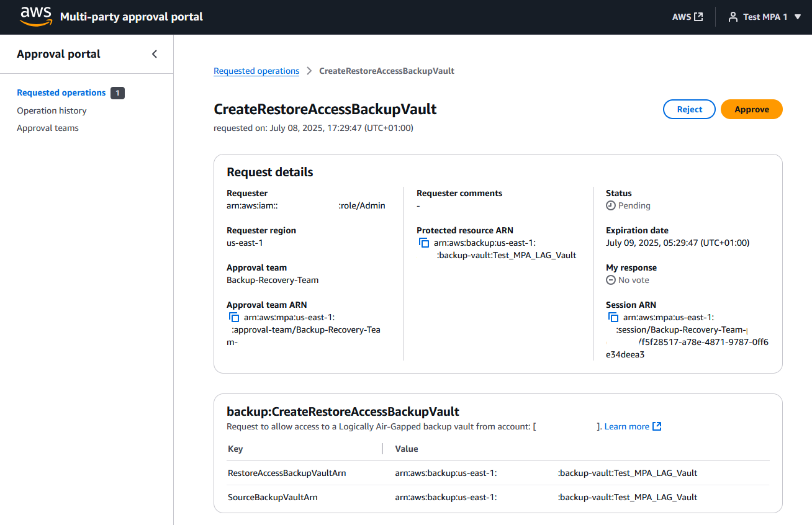Click the value cell in the SourceBackupVaultArn row

click(x=546, y=497)
